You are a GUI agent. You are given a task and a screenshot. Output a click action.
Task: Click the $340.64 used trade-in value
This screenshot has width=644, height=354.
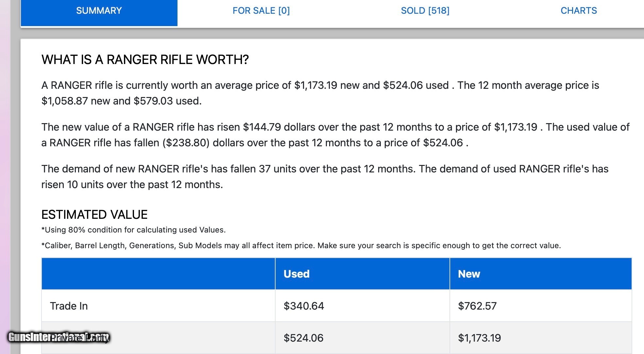click(x=304, y=306)
